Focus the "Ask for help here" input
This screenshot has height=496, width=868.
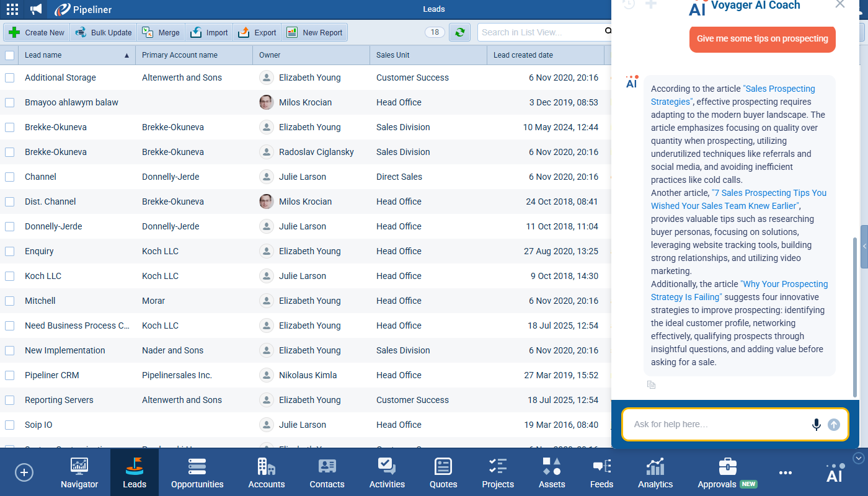pyautogui.click(x=719, y=425)
